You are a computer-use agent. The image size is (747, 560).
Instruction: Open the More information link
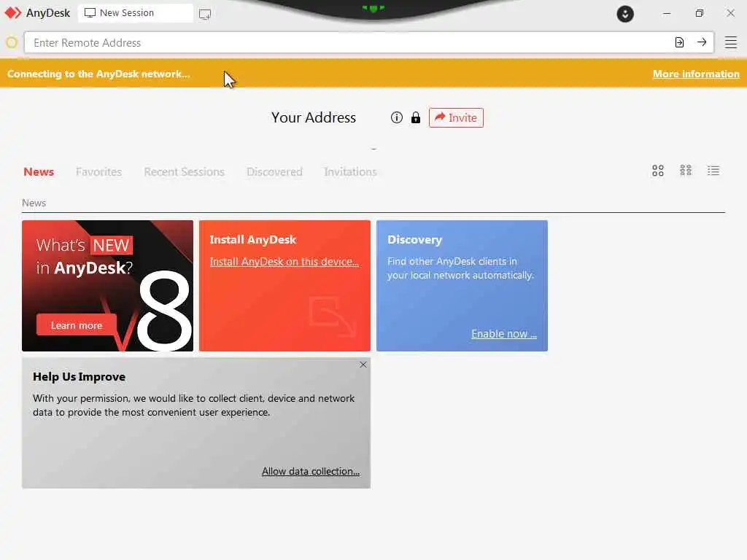click(x=696, y=74)
